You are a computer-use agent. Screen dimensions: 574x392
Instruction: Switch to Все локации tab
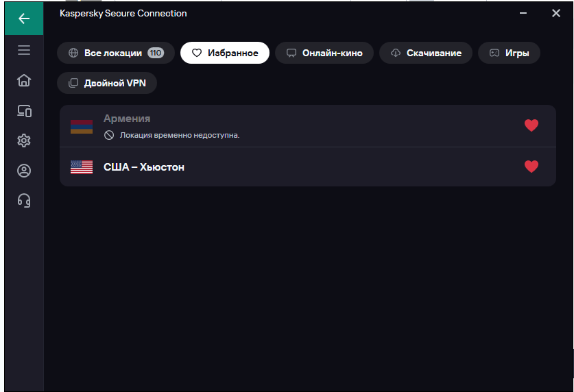116,53
